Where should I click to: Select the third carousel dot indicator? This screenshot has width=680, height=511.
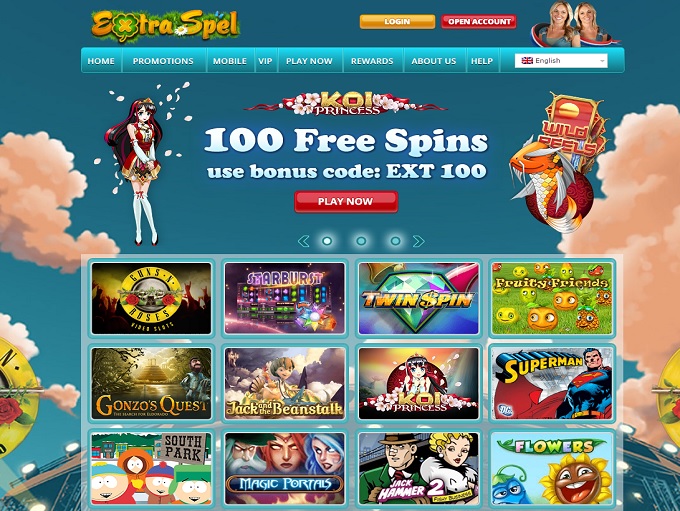[396, 241]
